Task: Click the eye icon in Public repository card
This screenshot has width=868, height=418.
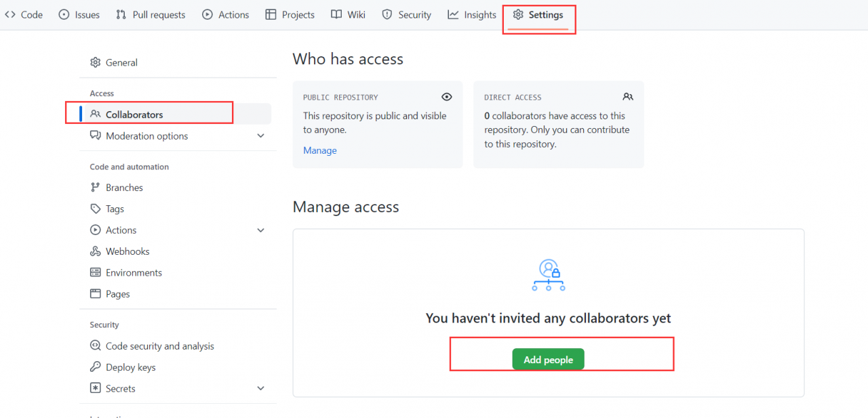Action: click(446, 97)
